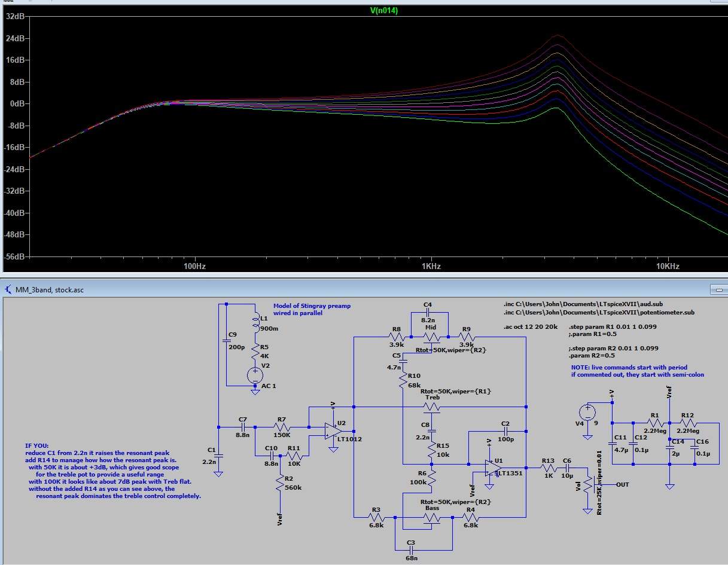Select the V4 9-volt source symbol
This screenshot has height=565, width=728.
(x=587, y=412)
